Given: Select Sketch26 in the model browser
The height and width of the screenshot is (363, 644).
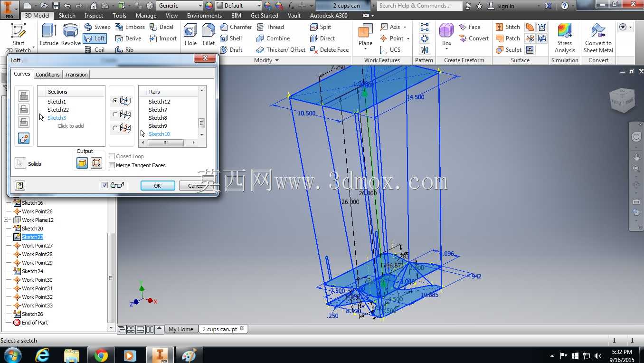Looking at the screenshot, I should point(32,314).
